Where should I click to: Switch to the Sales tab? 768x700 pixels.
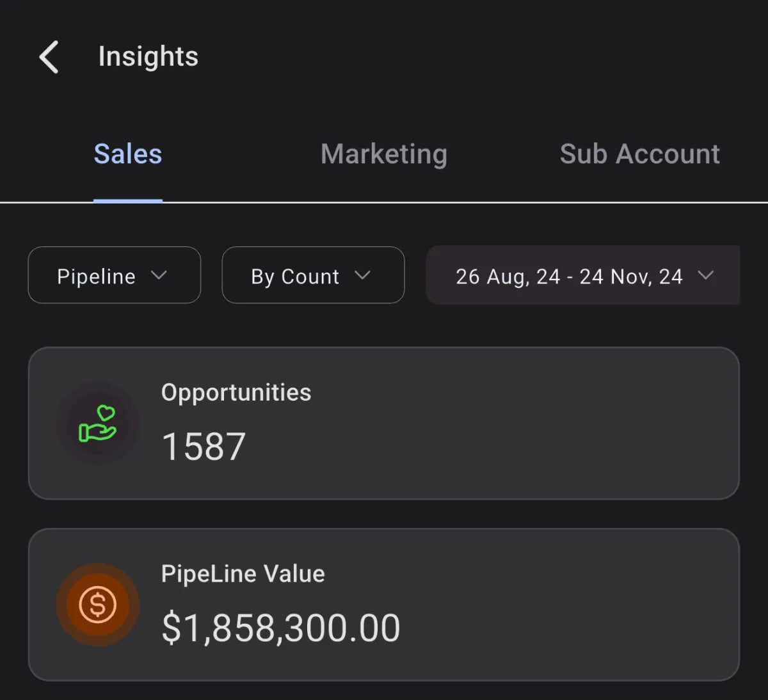tap(128, 154)
